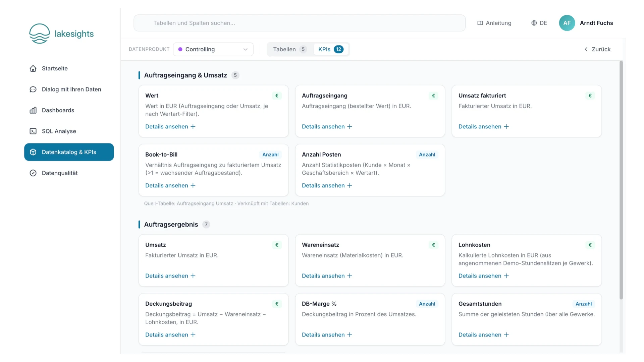644x362 pixels.
Task: Click the euro badge on Deckungsbeitrag card
Action: [277, 304]
